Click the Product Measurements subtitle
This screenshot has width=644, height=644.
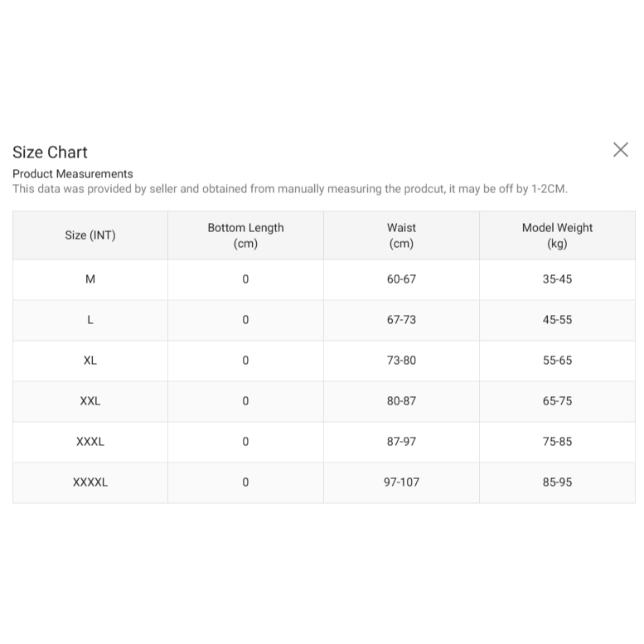(73, 174)
